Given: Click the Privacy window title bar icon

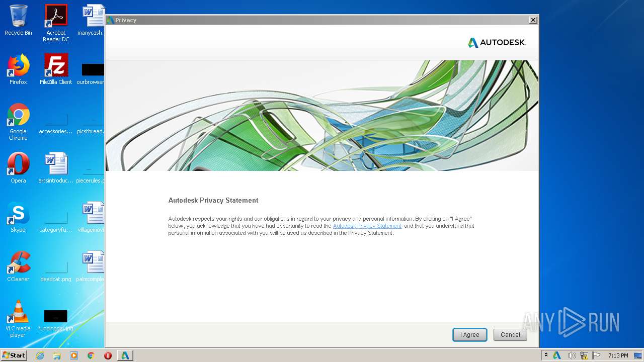Looking at the screenshot, I should (110, 20).
